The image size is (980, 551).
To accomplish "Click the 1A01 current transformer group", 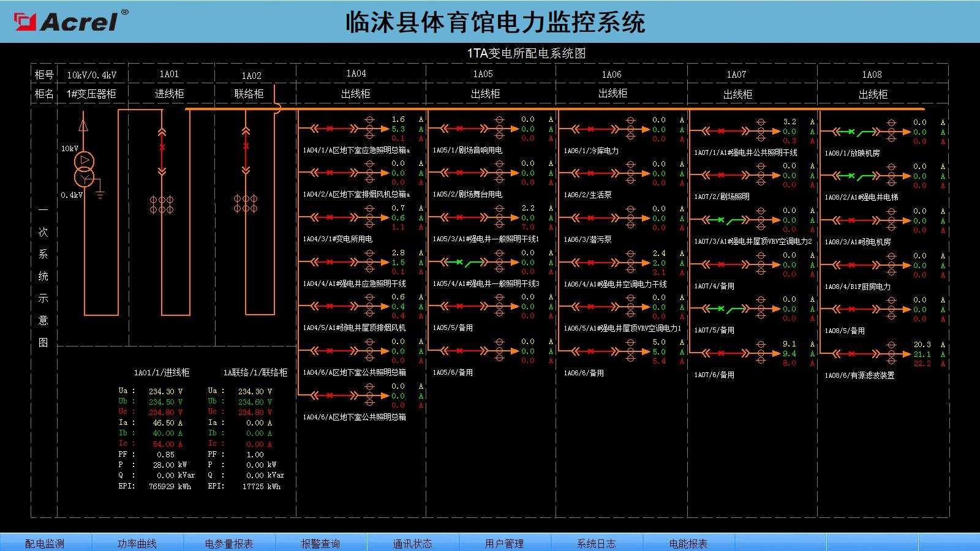I will point(162,204).
